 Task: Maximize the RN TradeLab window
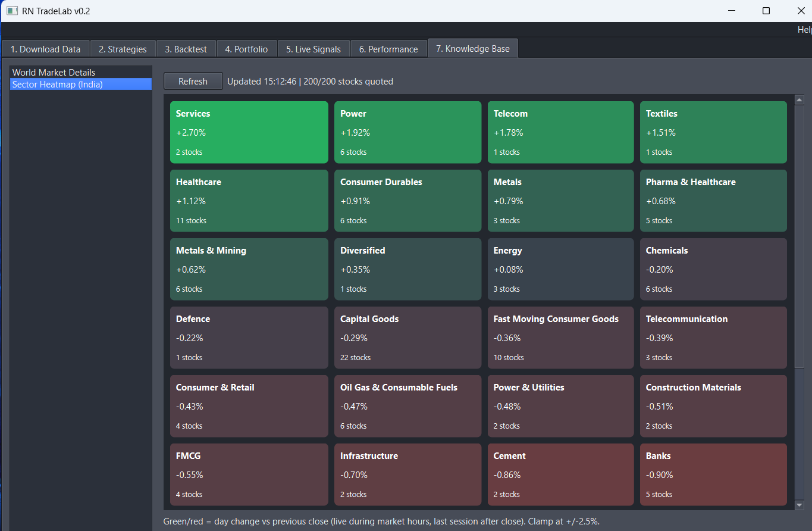click(x=766, y=11)
